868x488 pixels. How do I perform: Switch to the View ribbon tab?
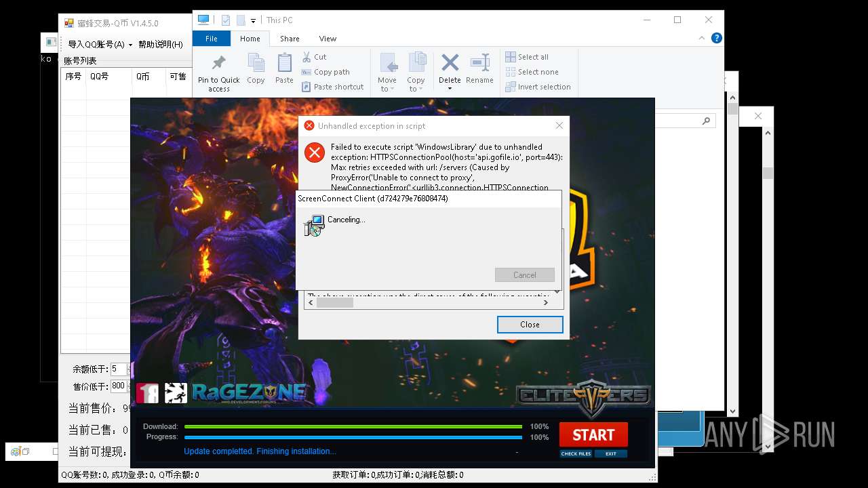[328, 39]
